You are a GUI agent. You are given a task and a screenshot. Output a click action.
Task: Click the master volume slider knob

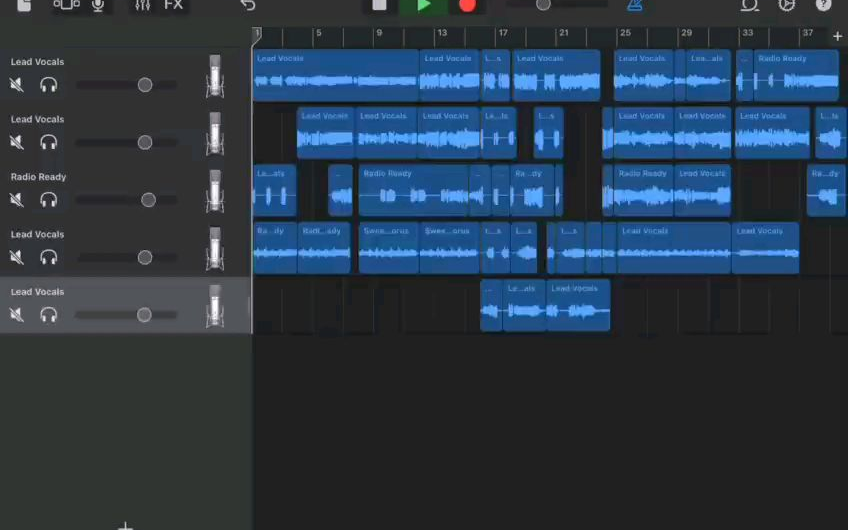pyautogui.click(x=543, y=5)
